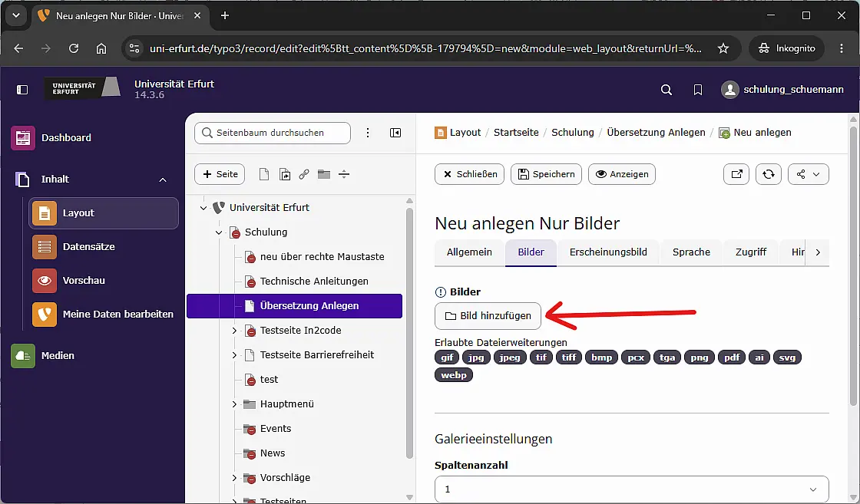This screenshot has width=860, height=504.
Task: Click the browser address bar URL
Action: 425,48
